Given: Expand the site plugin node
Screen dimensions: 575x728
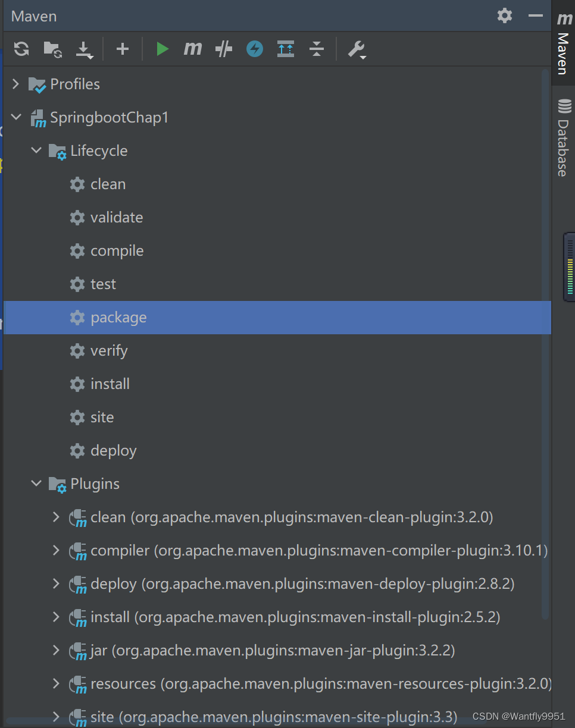Looking at the screenshot, I should pos(56,716).
